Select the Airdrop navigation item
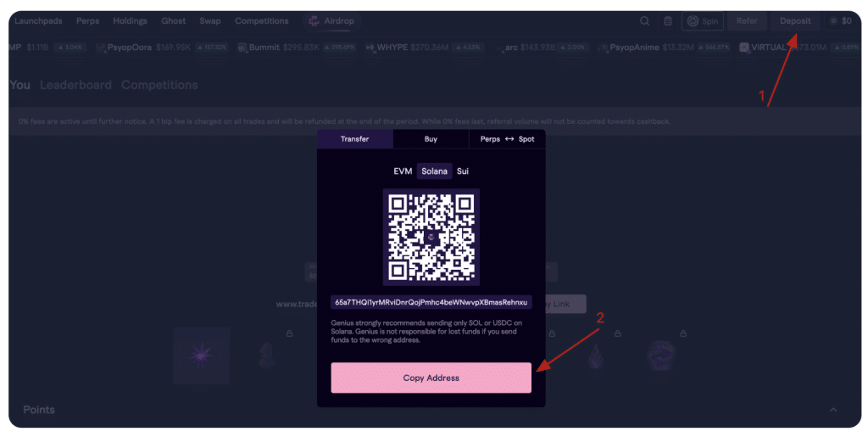 tap(331, 21)
